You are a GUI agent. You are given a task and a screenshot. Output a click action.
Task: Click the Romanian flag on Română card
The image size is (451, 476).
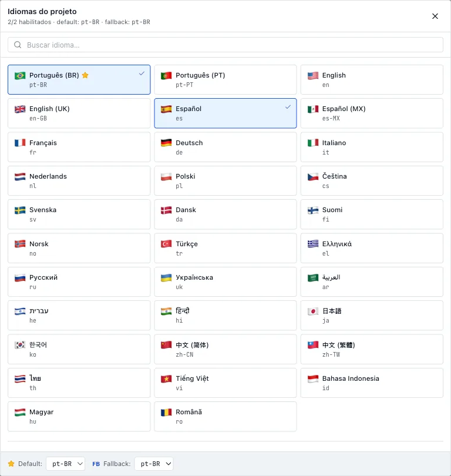coord(166,413)
